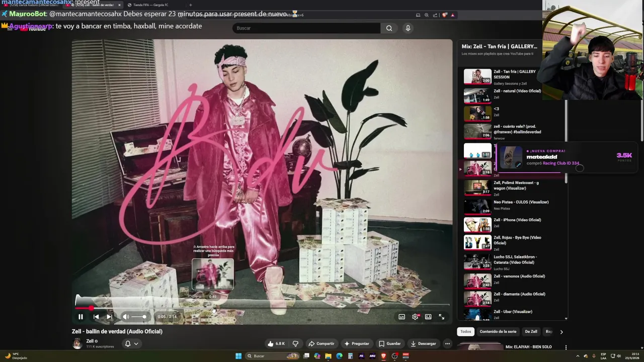This screenshot has width=644, height=362.
Task: Go to the previous video in the player
Action: (x=96, y=317)
